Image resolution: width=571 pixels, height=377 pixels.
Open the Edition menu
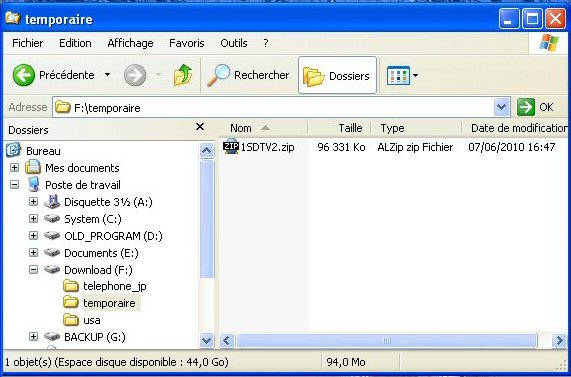point(75,43)
